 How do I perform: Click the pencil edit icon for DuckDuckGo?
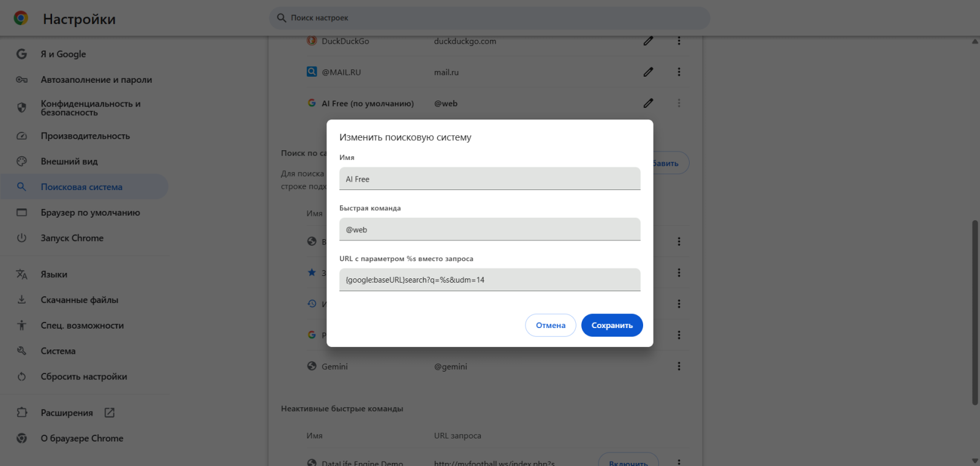pyautogui.click(x=648, y=41)
